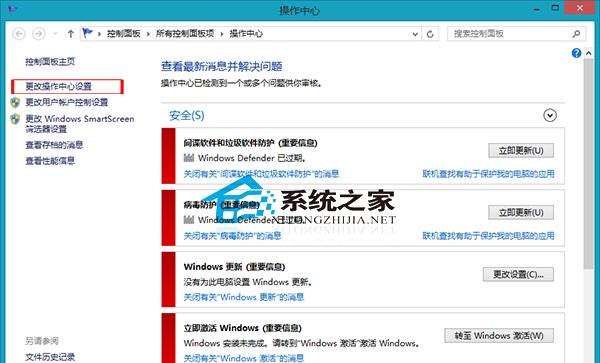The height and width of the screenshot is (363, 600).
Task: Click the 立即激活 Windows (重要信息) title
Action: tap(243, 328)
